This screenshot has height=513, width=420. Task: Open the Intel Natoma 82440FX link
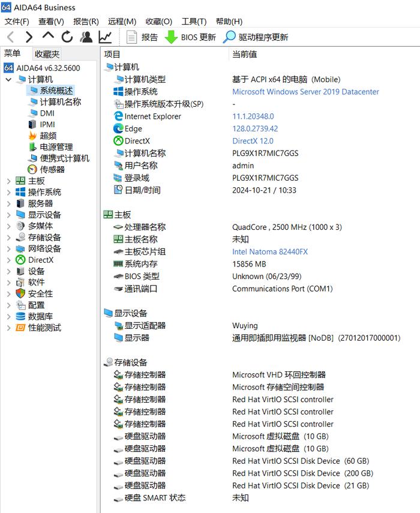coord(270,251)
